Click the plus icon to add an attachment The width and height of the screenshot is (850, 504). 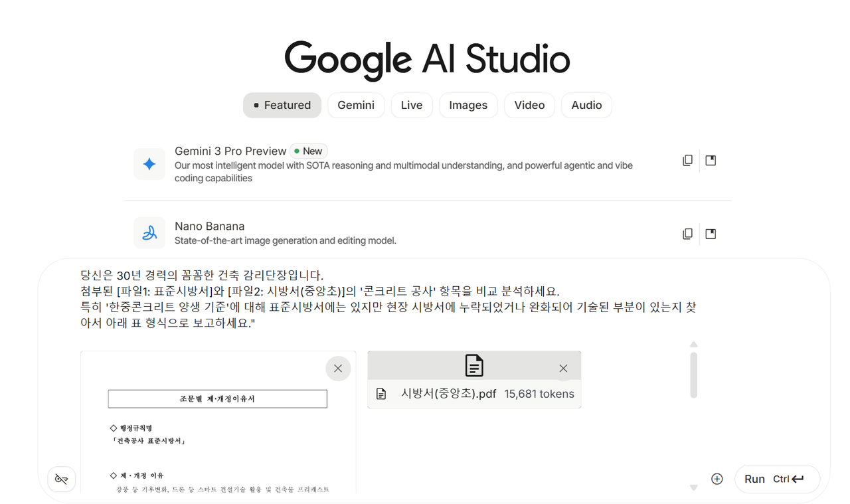pos(717,478)
